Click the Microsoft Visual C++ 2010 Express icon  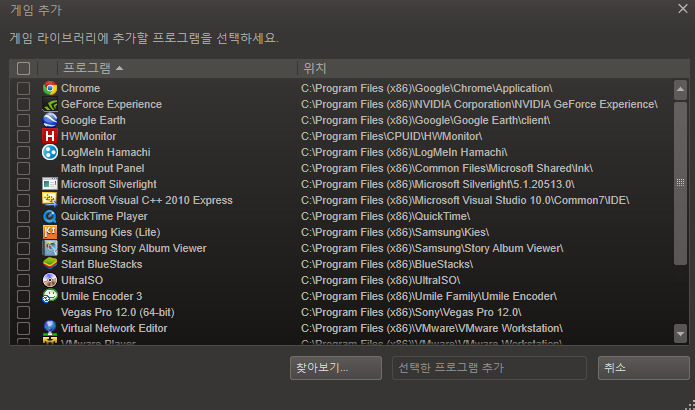click(50, 200)
